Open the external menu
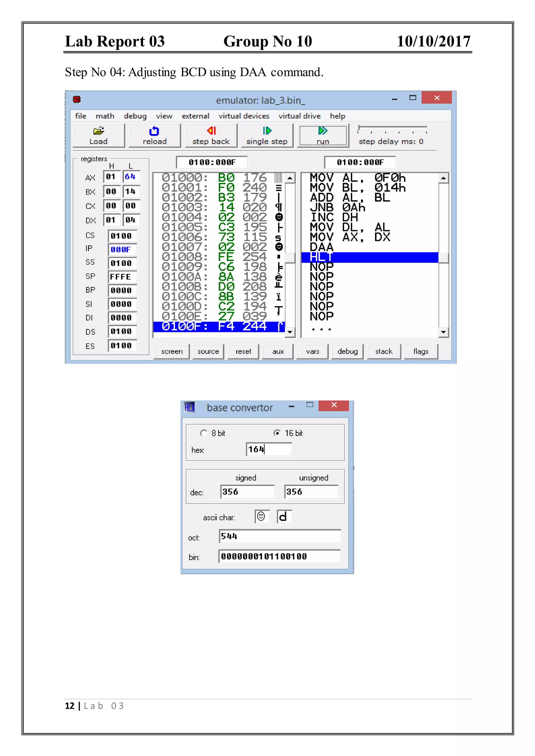The height and width of the screenshot is (756, 535). [x=195, y=116]
